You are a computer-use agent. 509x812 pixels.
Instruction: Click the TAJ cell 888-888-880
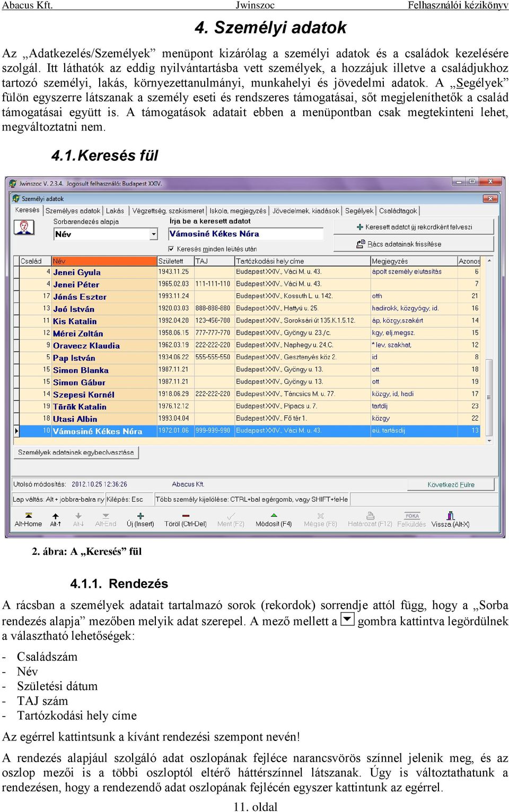click(x=213, y=308)
